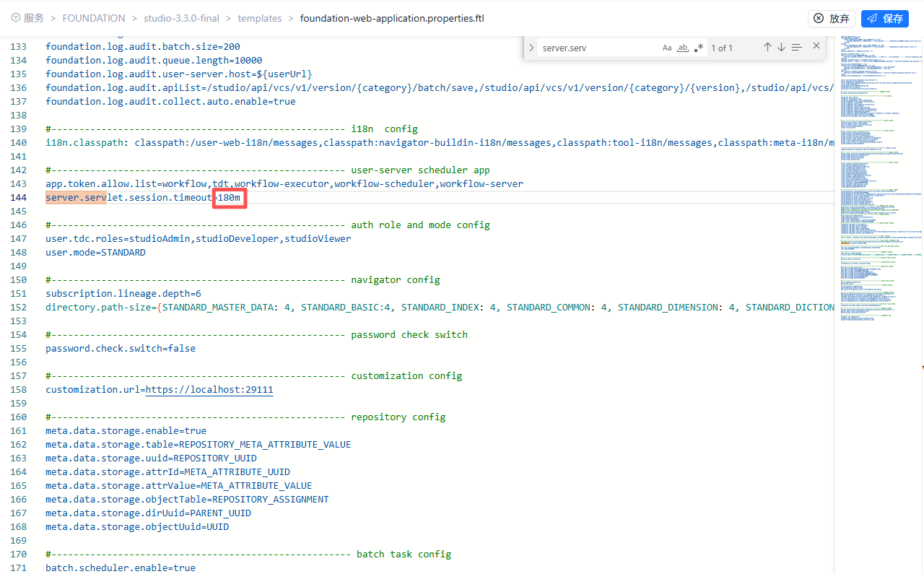Click the i18n config comment line

pyautogui.click(x=232, y=129)
